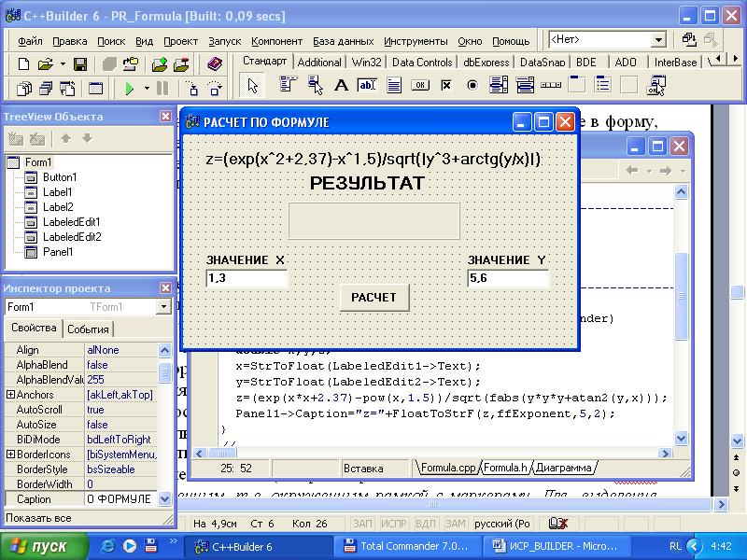Click the View Unit toolbar icon
The height and width of the screenshot is (560, 747).
(x=24, y=89)
